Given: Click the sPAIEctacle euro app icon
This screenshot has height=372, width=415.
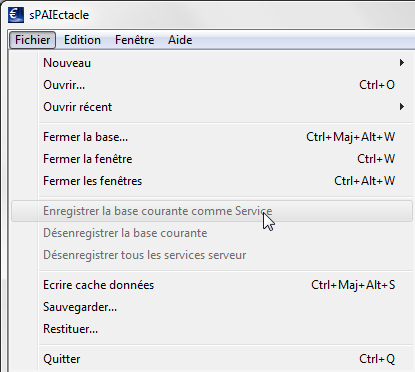Looking at the screenshot, I should tap(16, 15).
